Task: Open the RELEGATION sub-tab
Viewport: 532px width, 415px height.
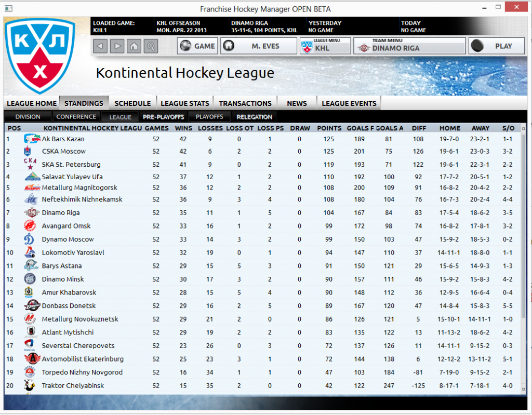Action: pyautogui.click(x=254, y=117)
